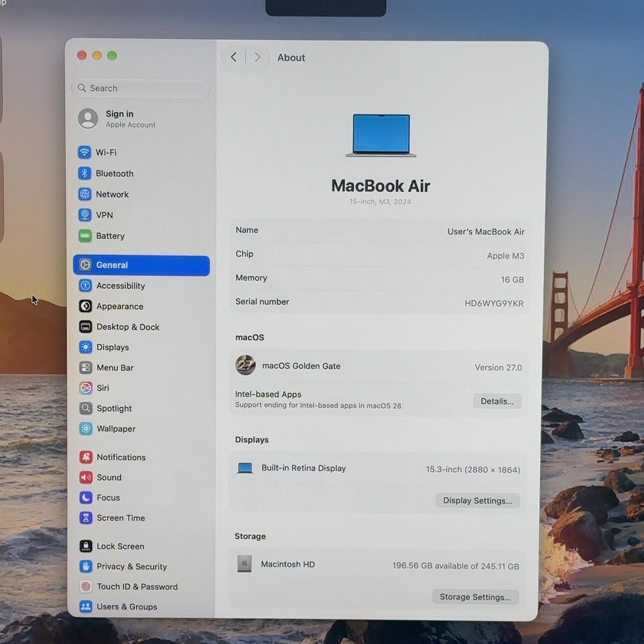Open Display Settings button
Screen dimensions: 644x644
pyautogui.click(x=478, y=501)
